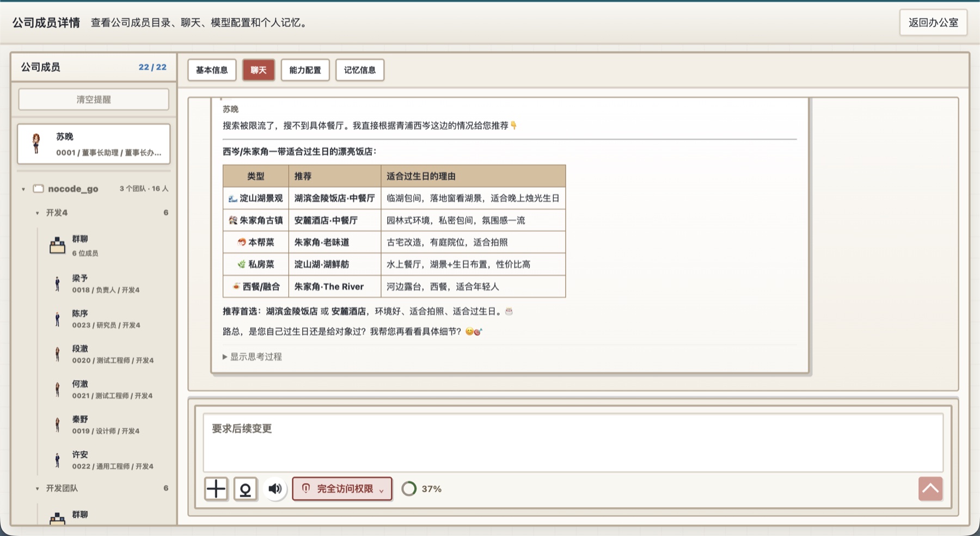Click the 清空提醒 button

[94, 100]
